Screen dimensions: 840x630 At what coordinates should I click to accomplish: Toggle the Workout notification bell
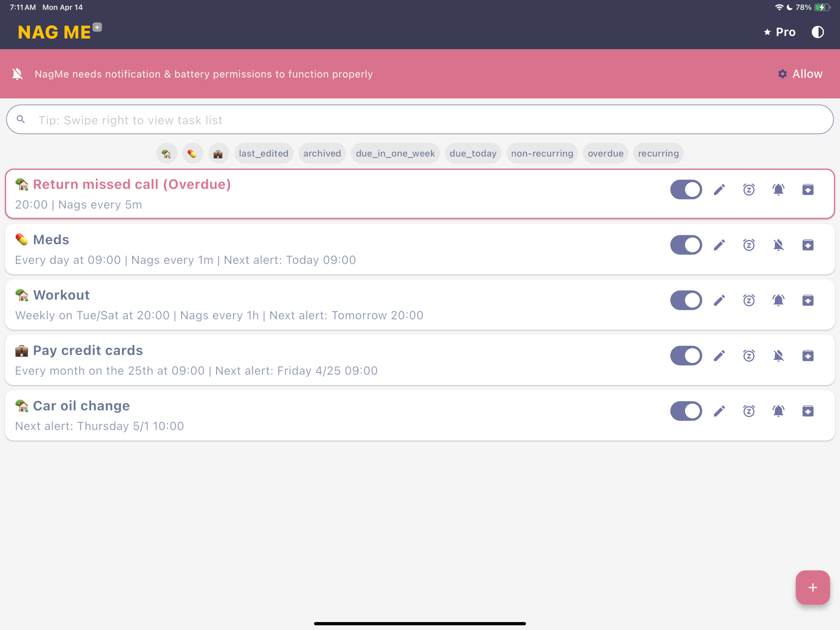click(778, 300)
